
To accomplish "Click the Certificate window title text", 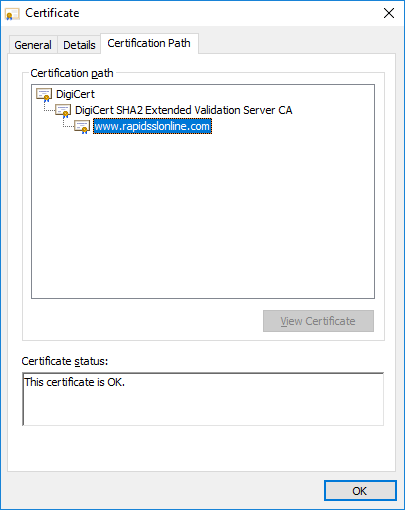I will 52,13.
